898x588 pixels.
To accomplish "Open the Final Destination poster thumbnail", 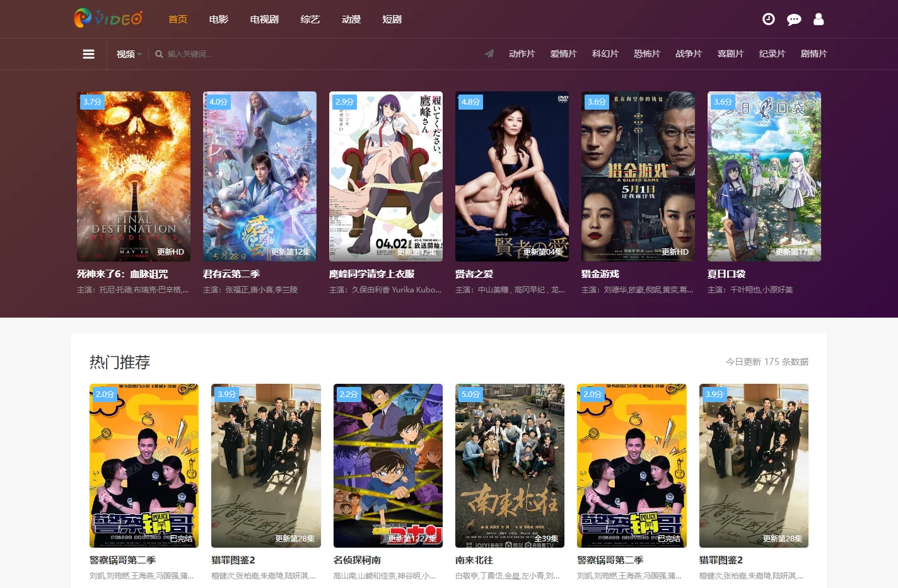I will click(x=134, y=176).
